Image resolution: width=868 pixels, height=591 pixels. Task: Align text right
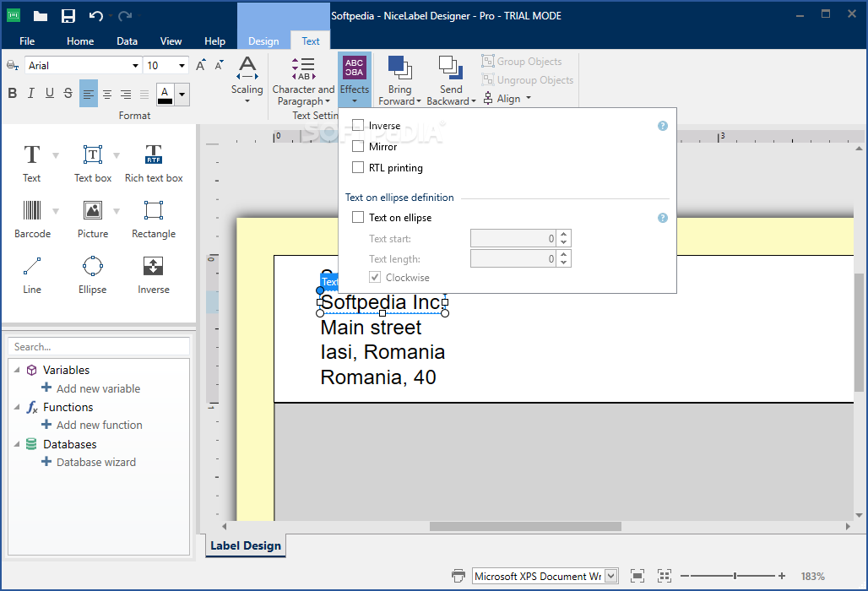(126, 94)
